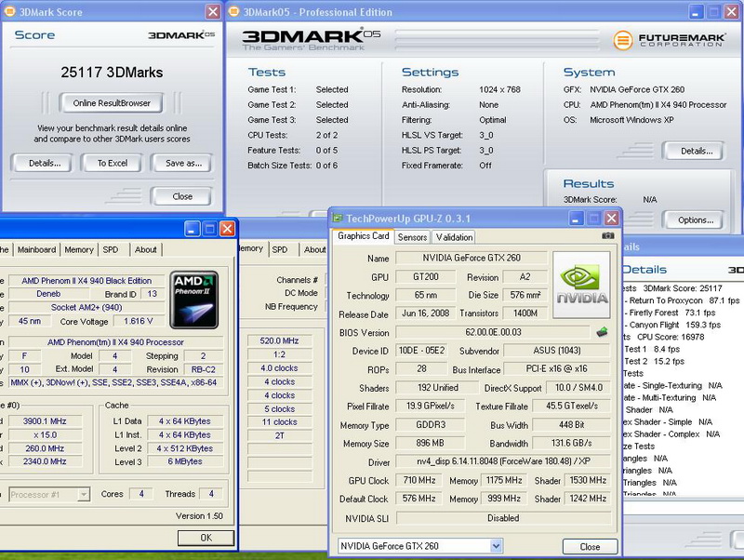The image size is (744, 560).
Task: Click the NVIDIA logo in GPU-Z
Action: click(582, 285)
